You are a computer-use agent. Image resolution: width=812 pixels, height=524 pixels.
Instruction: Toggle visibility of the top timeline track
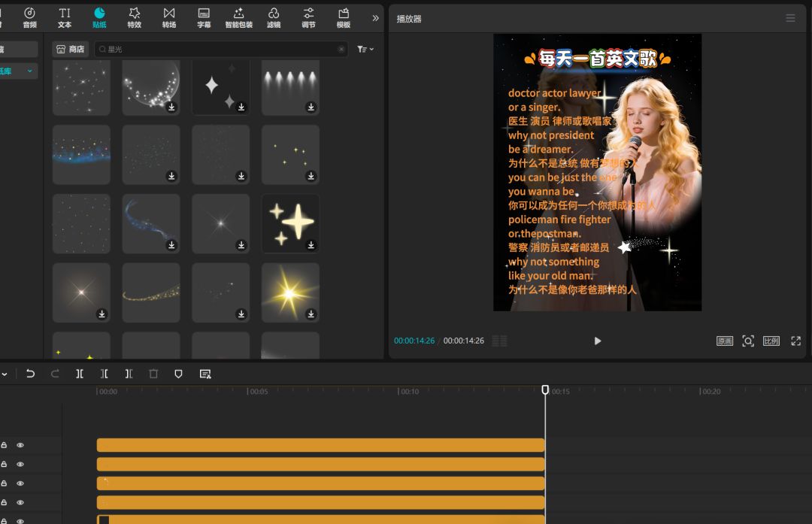[20, 445]
